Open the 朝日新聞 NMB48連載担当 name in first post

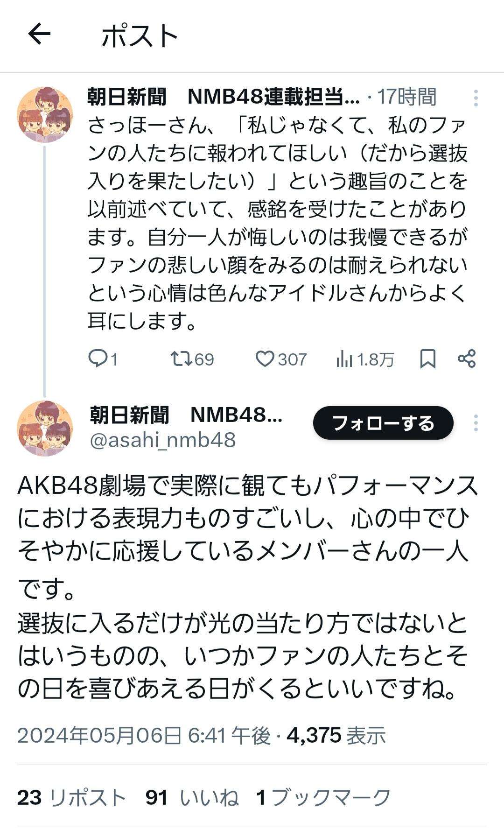[223, 97]
